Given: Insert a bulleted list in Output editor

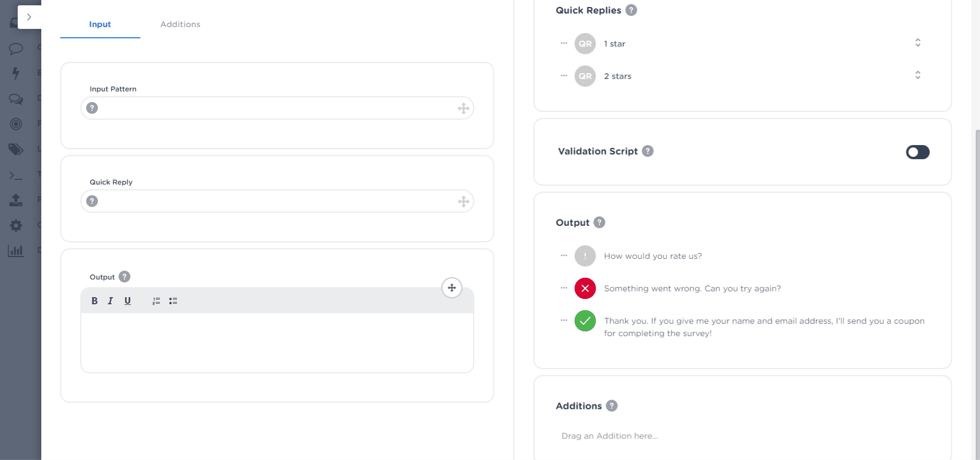Looking at the screenshot, I should coord(173,301).
